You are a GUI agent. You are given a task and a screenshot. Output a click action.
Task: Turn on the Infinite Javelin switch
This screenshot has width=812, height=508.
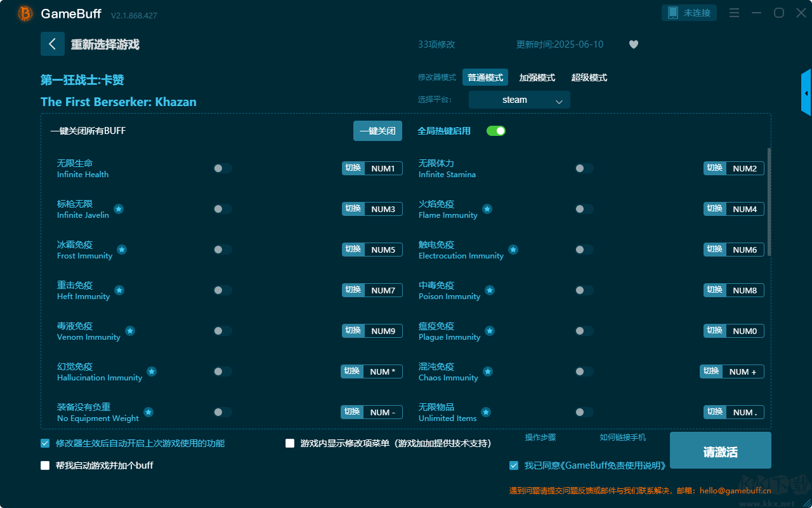point(223,209)
